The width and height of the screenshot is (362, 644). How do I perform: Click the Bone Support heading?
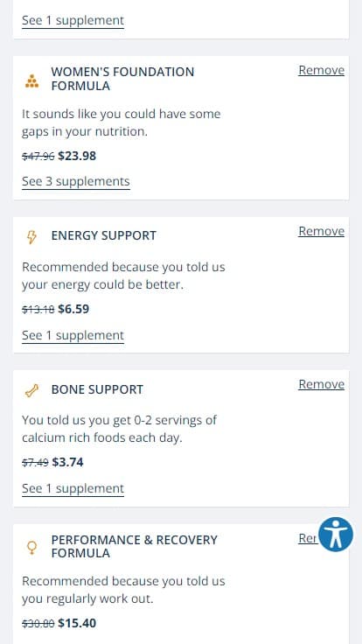pyautogui.click(x=97, y=389)
